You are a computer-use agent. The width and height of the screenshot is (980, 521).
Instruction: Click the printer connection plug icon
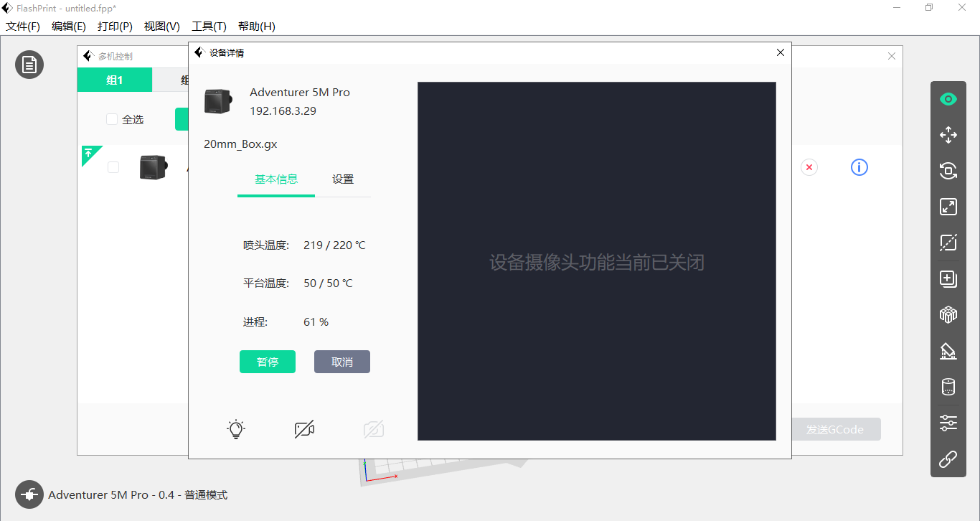29,494
